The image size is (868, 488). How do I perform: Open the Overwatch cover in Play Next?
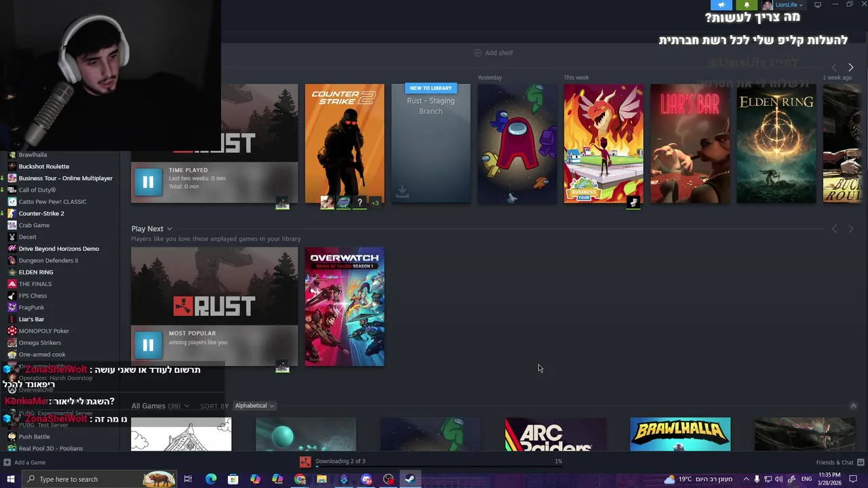(x=344, y=306)
